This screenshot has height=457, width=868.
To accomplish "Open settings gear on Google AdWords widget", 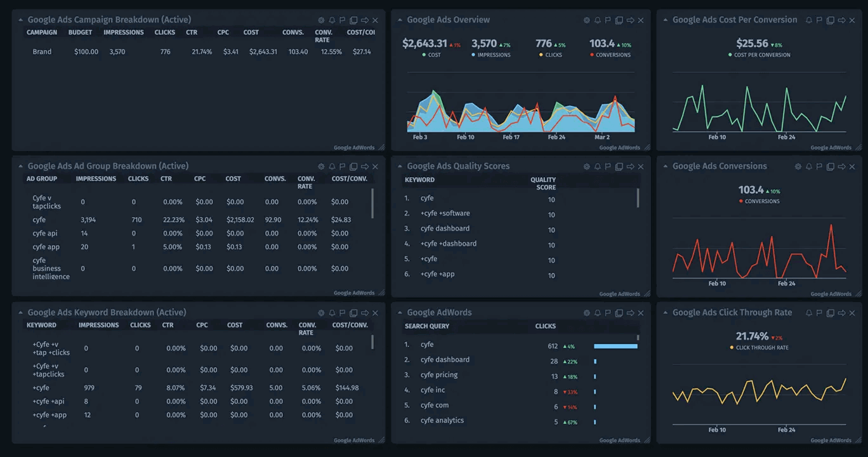I will pyautogui.click(x=586, y=312).
